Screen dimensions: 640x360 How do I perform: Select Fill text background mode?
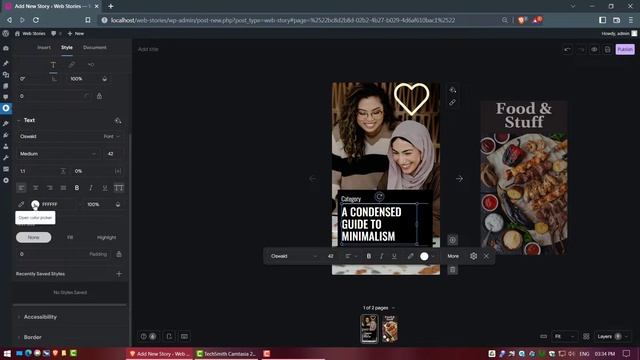[x=70, y=237]
